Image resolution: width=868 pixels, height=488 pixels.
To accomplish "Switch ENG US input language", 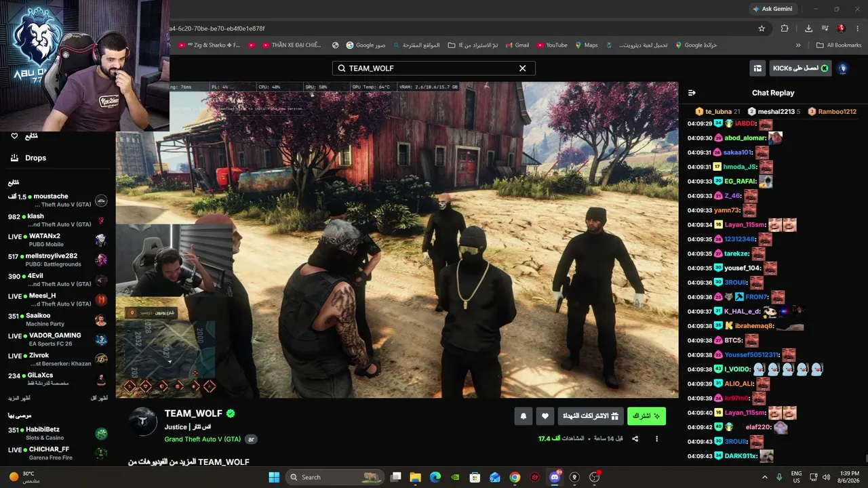I will coord(797,477).
